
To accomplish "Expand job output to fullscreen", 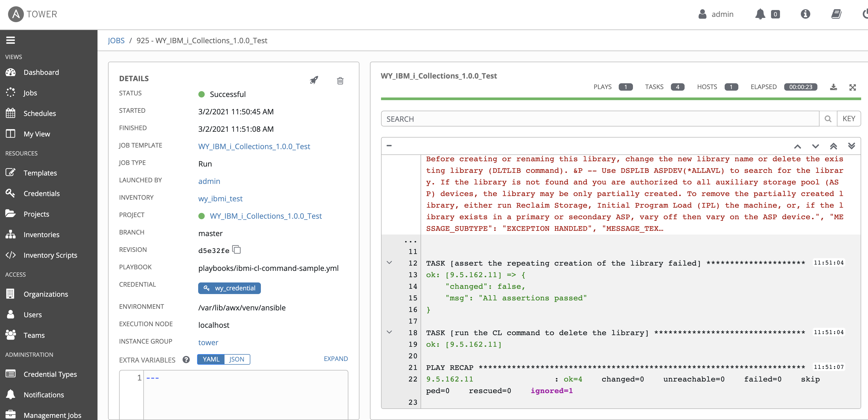I will [x=853, y=87].
